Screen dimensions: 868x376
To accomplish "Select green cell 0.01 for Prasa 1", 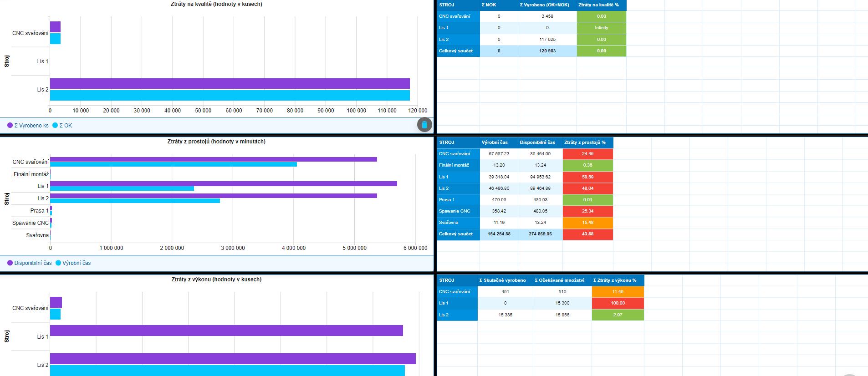I will [x=588, y=200].
